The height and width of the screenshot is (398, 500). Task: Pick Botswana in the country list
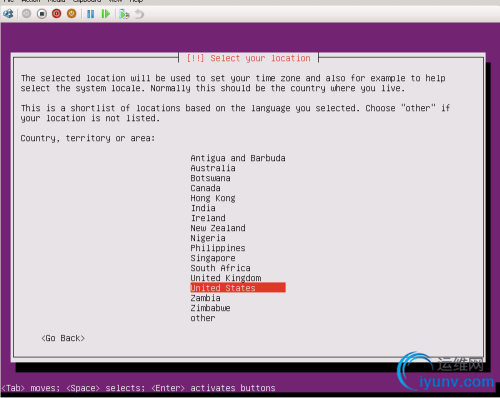(210, 178)
